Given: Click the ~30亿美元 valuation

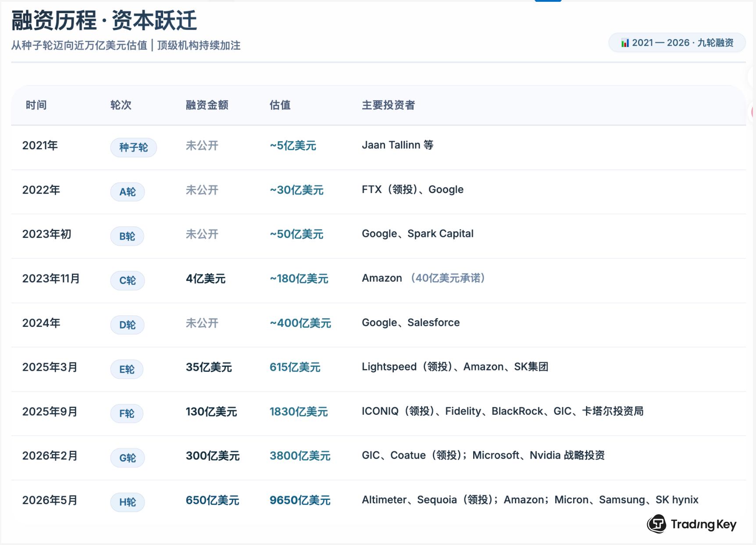Looking at the screenshot, I should click(x=296, y=190).
